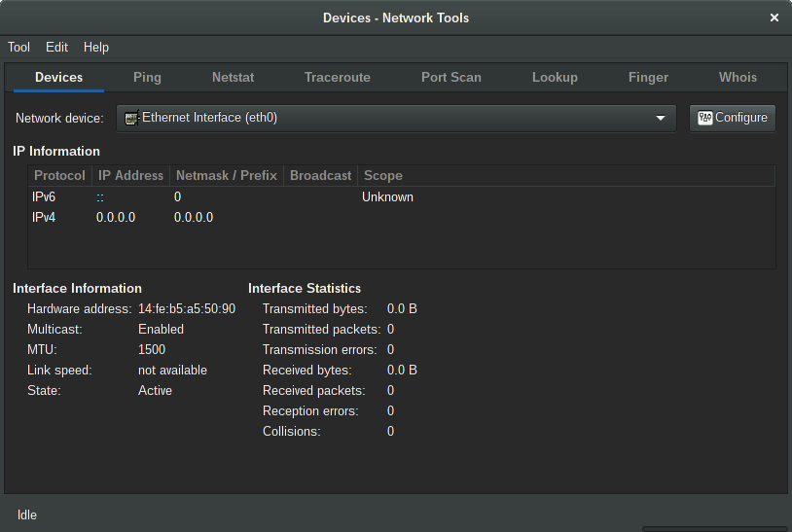
Task: Open the Edit menu
Action: click(56, 47)
